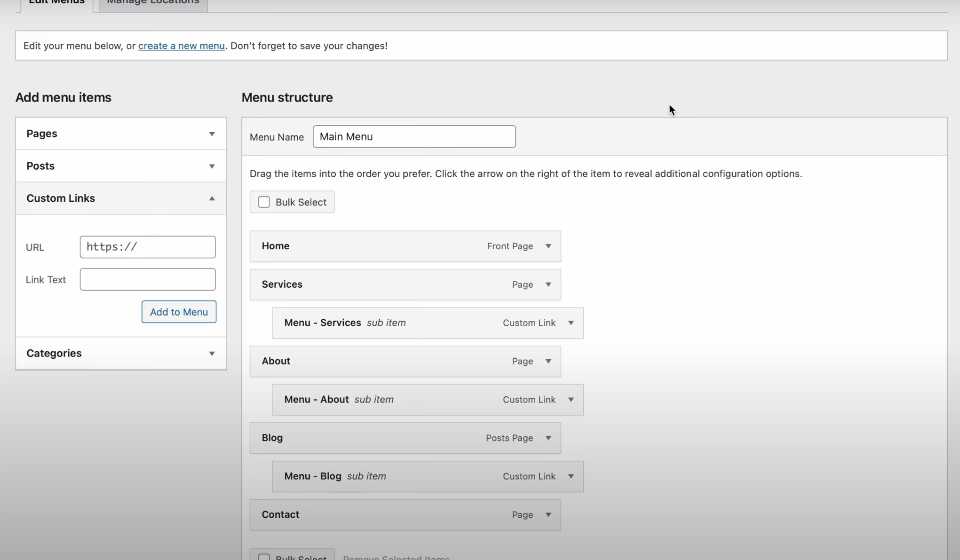The height and width of the screenshot is (560, 960).
Task: Expand the Posts accordion section
Action: point(212,166)
